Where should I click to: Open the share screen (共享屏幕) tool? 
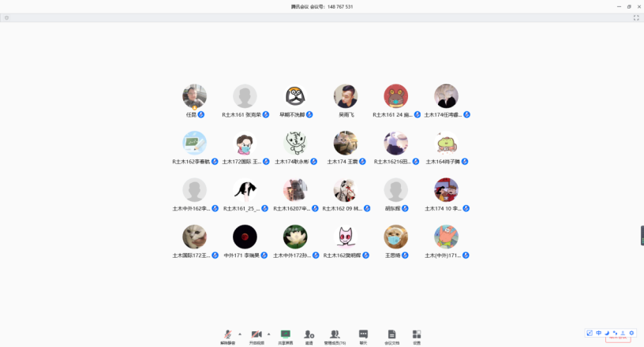tap(285, 335)
